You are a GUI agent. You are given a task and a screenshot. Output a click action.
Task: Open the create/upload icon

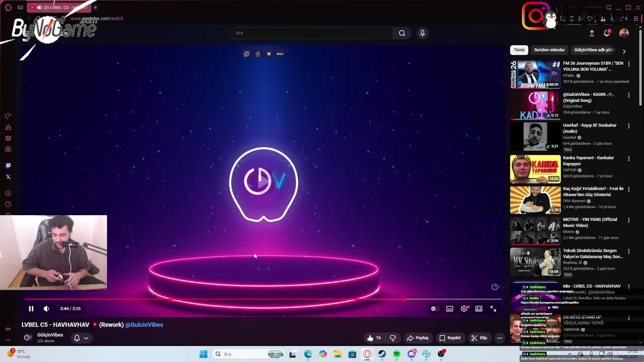click(592, 33)
